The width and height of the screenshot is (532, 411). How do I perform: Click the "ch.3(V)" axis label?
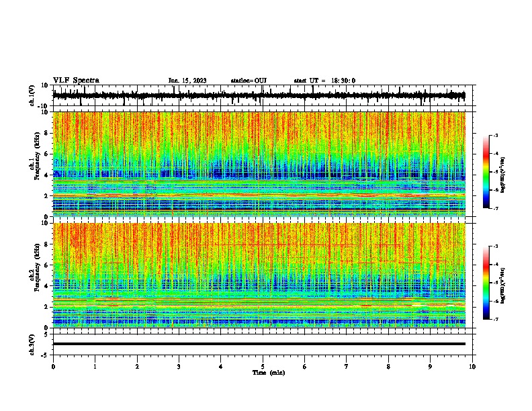32,345
